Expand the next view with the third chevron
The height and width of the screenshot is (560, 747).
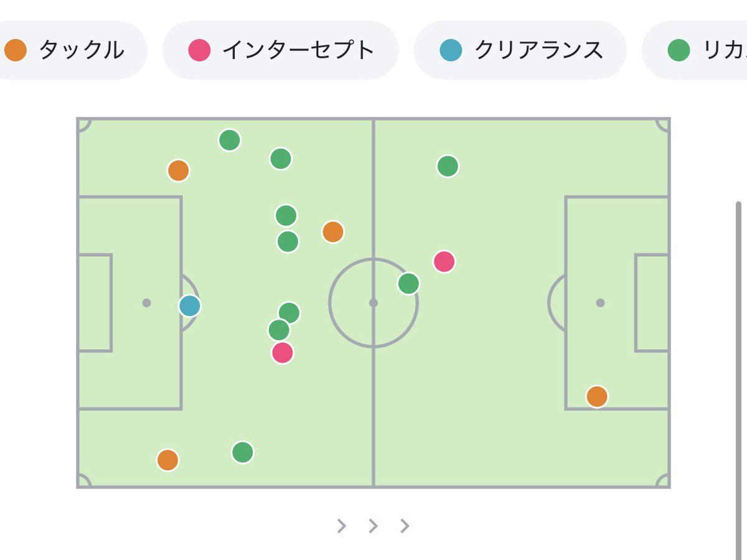point(404,526)
